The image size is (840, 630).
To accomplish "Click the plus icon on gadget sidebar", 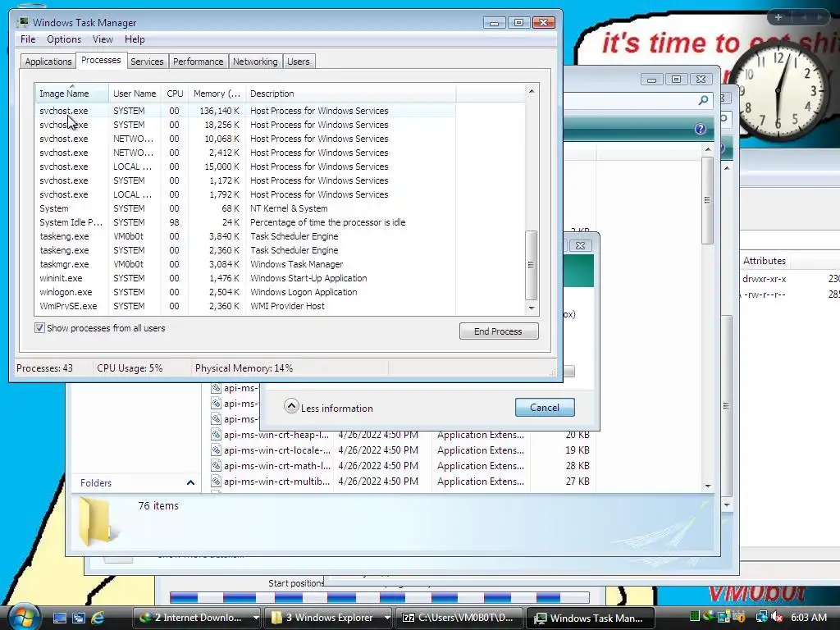I will tap(778, 17).
